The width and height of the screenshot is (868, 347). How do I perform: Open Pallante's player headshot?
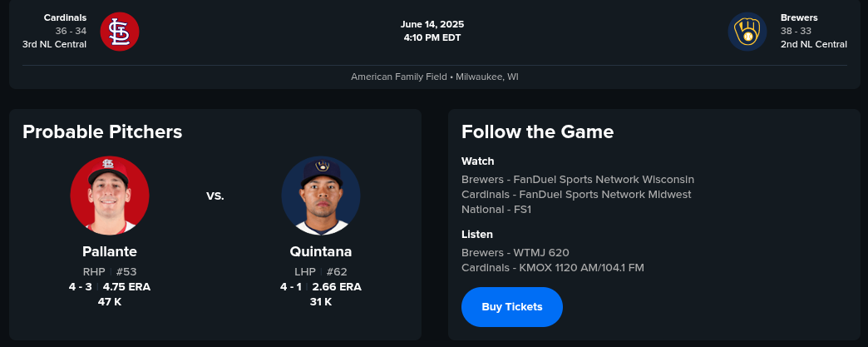pos(110,196)
